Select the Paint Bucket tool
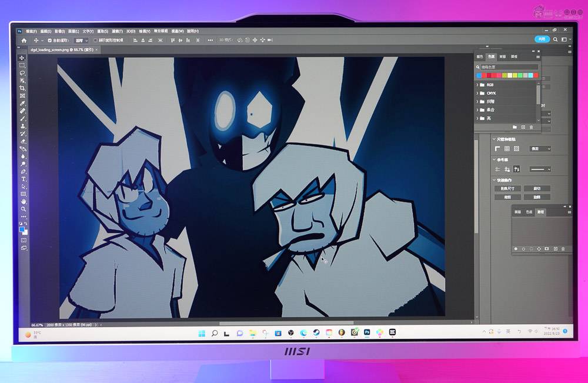The width and height of the screenshot is (588, 383). (x=22, y=149)
